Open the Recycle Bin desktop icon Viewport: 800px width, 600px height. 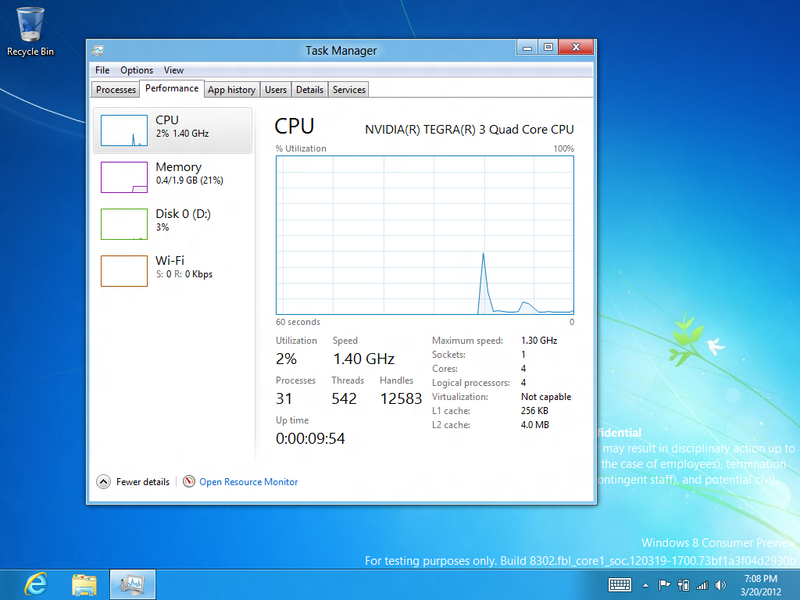(x=30, y=32)
